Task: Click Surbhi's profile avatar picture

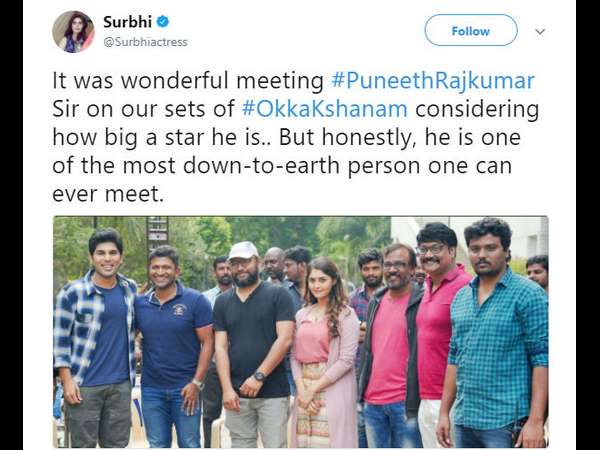Action: 73,32
